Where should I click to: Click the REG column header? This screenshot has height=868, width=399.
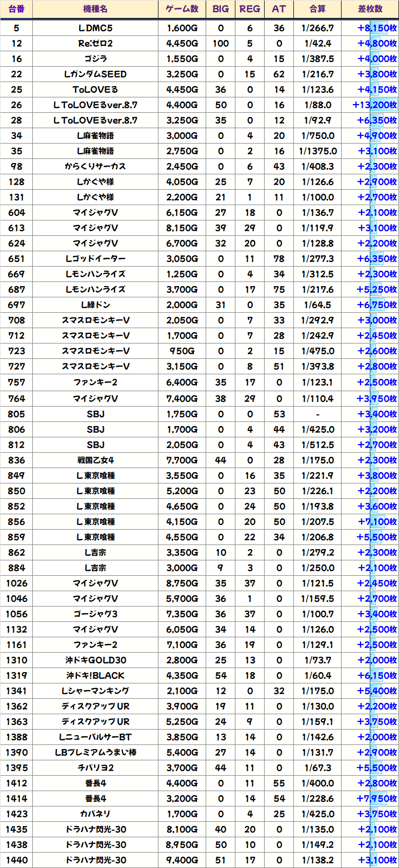pos(250,9)
